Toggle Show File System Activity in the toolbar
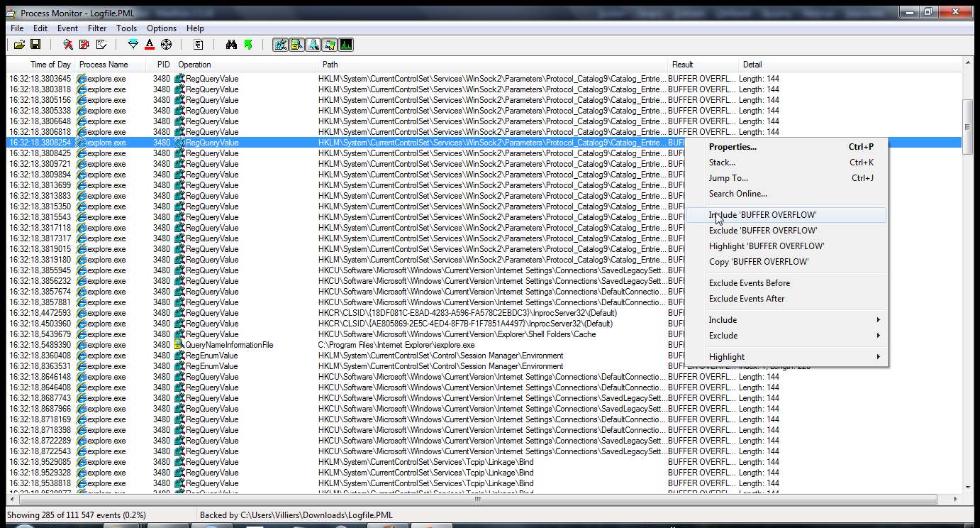Image resolution: width=980 pixels, height=528 pixels. pyautogui.click(x=296, y=45)
